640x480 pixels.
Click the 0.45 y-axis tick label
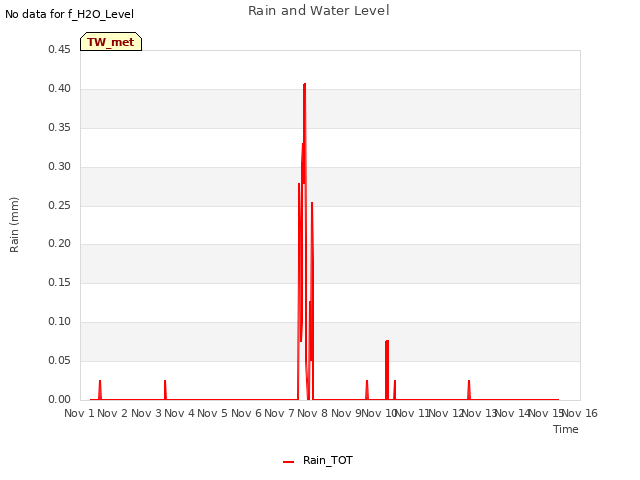[x=59, y=49]
